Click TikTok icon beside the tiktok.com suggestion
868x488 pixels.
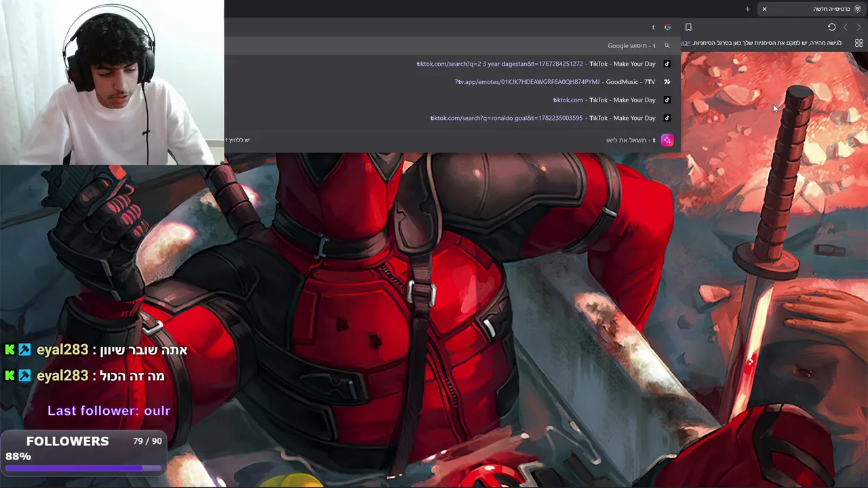tap(667, 100)
